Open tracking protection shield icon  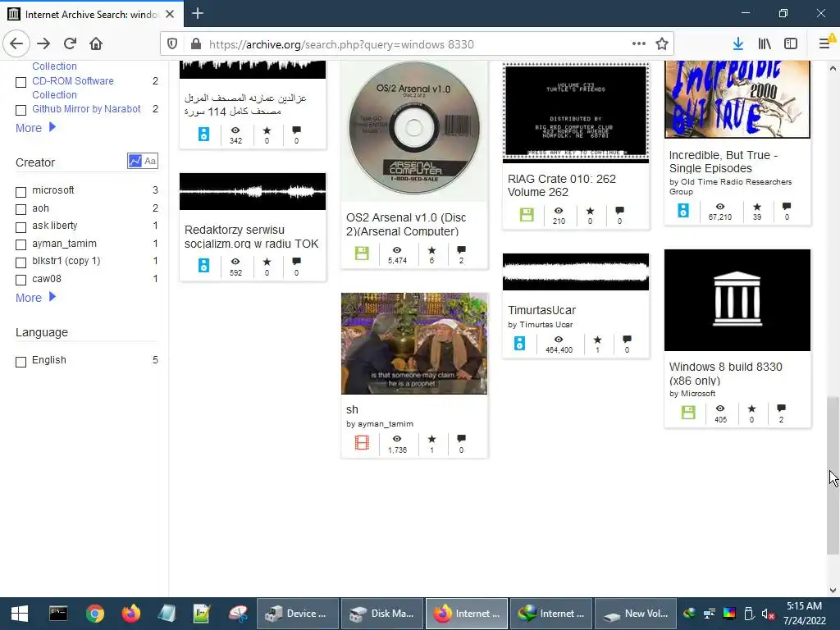(x=172, y=44)
